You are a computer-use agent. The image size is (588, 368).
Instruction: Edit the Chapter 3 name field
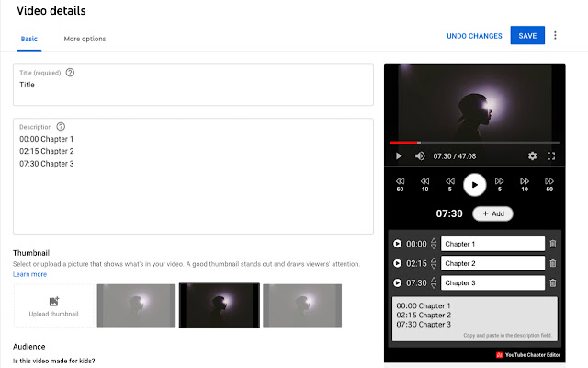tap(492, 282)
